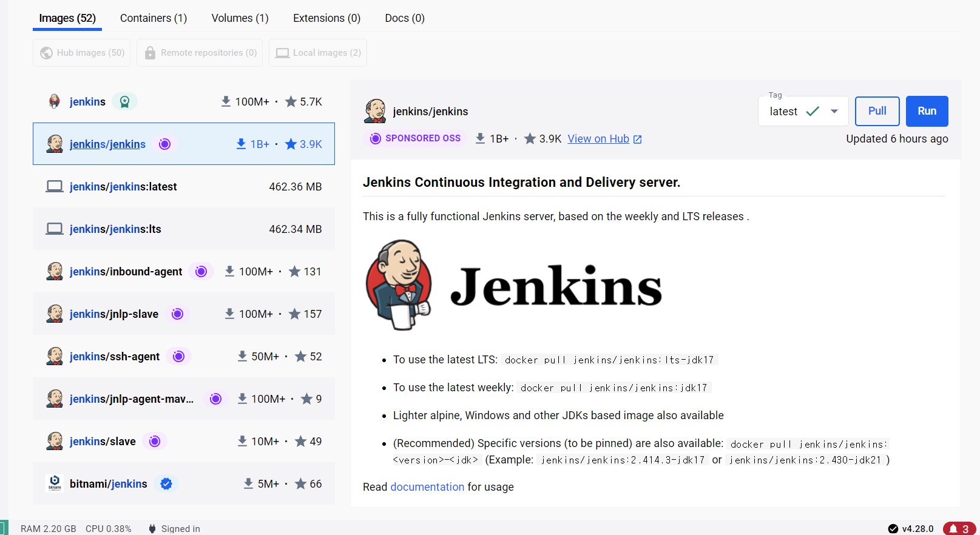980x535 pixels.
Task: Select local image jenkins/jenkins:latest
Action: click(184, 186)
